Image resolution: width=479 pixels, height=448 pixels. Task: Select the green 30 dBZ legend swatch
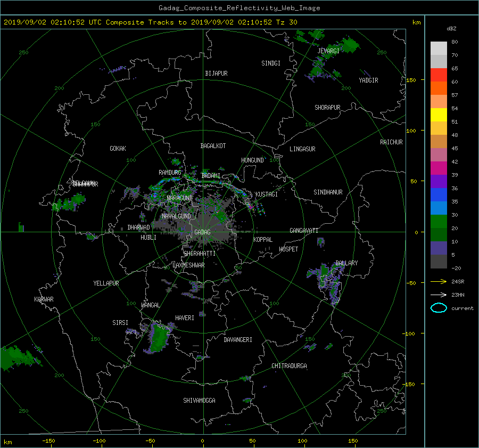(439, 222)
